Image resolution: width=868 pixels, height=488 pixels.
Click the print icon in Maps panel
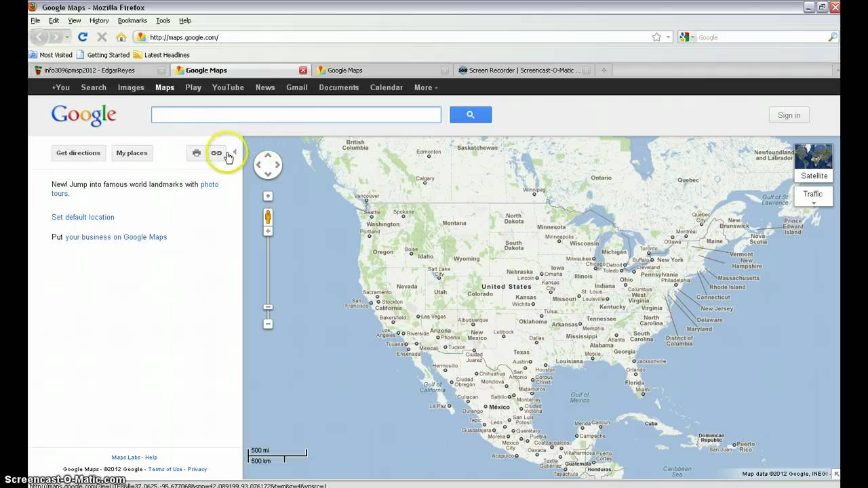197,153
